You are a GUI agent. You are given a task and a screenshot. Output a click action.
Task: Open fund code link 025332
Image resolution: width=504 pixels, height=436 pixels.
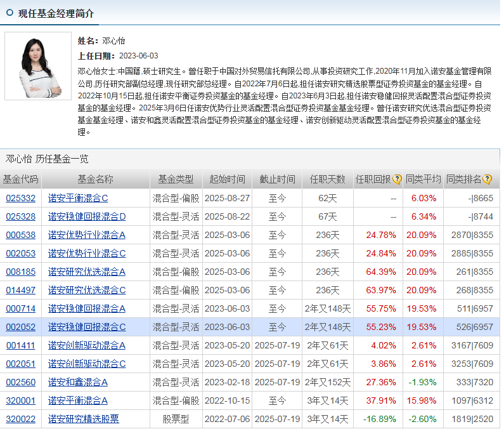click(20, 198)
